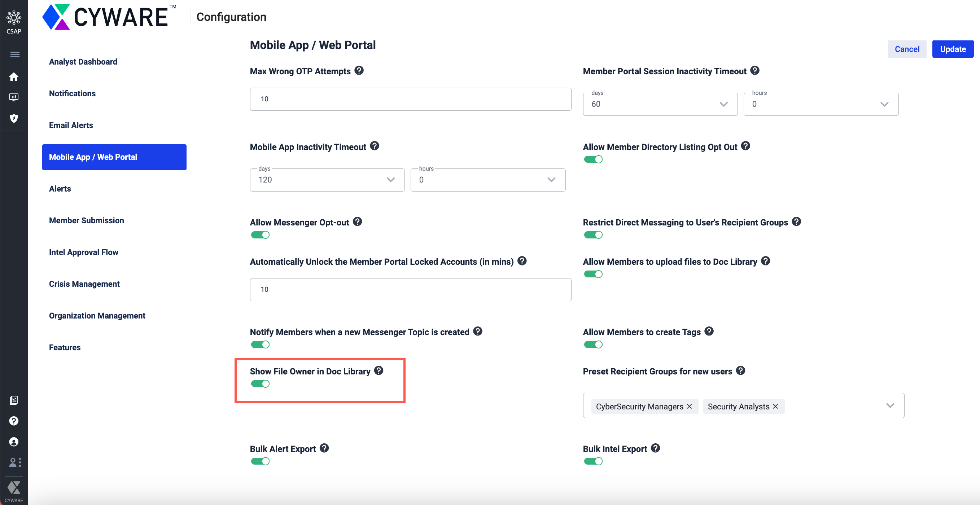Remove the CyberSecurity Managers tag
This screenshot has height=505, width=980.
[689, 407]
